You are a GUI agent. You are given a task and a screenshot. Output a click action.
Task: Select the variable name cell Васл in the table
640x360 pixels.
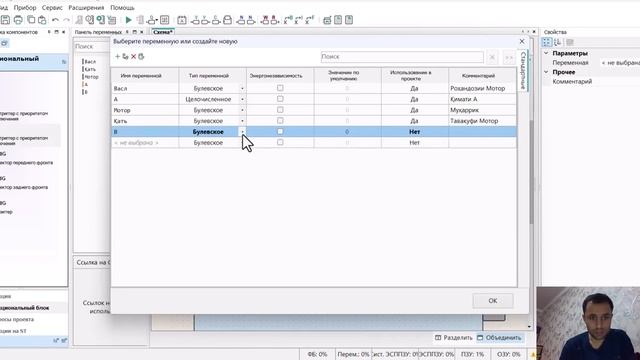pos(145,88)
